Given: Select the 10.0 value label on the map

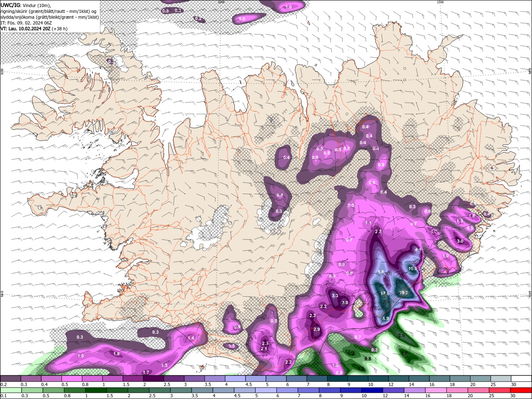Looking at the screenshot, I should click(x=413, y=268).
